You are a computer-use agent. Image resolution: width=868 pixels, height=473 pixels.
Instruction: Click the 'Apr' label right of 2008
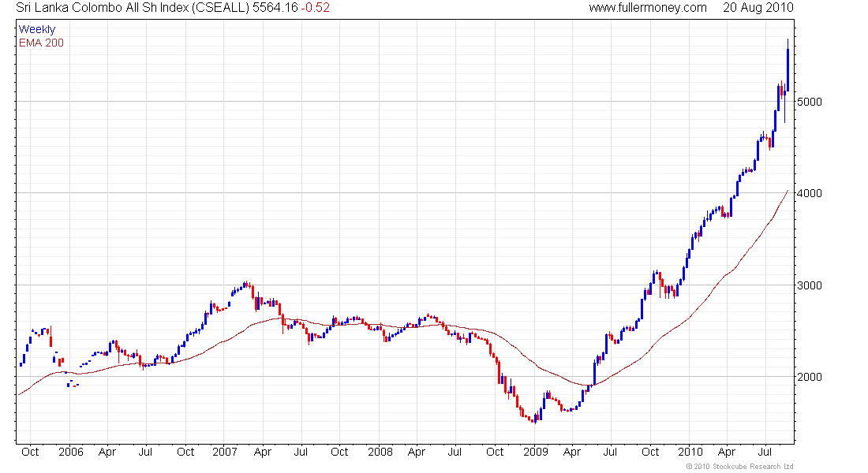click(x=417, y=452)
